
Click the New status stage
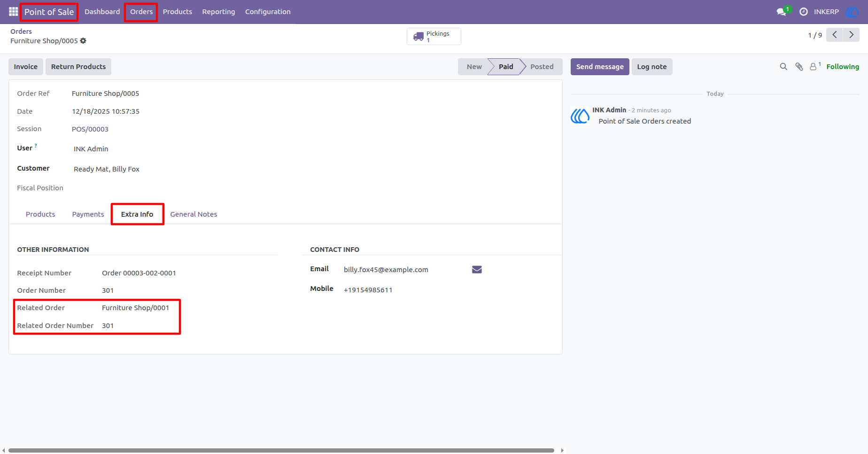474,67
